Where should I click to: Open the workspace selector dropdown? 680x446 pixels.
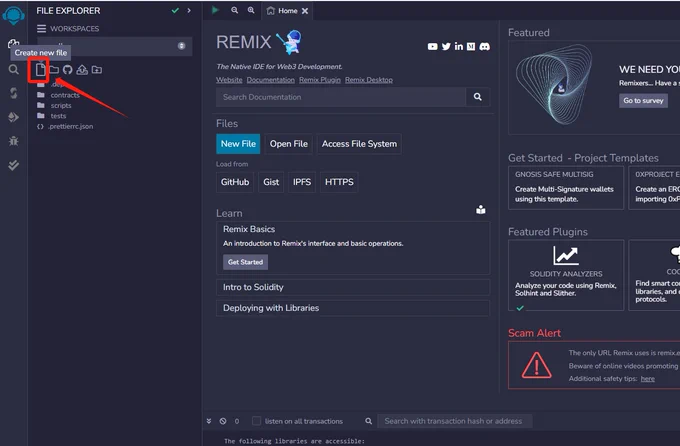(x=115, y=46)
